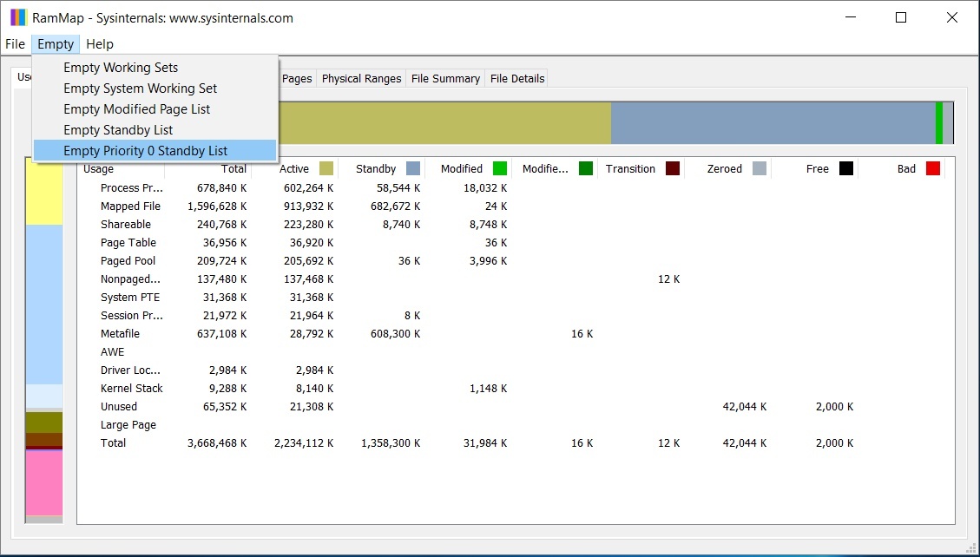Select the AWE row
Viewport: 980px width, 557px height.
pyautogui.click(x=113, y=351)
